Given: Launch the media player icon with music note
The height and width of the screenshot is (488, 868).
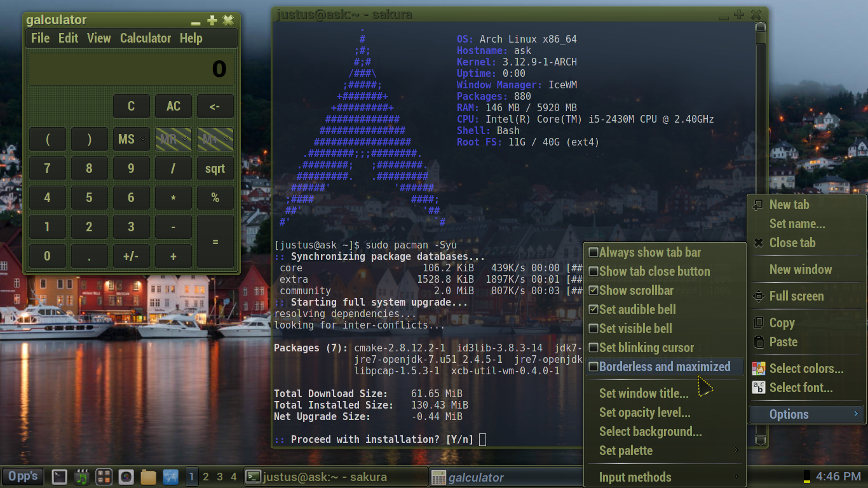Looking at the screenshot, I should pos(81,477).
